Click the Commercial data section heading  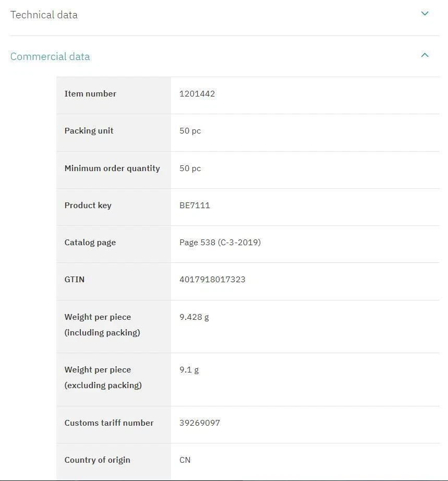point(50,56)
